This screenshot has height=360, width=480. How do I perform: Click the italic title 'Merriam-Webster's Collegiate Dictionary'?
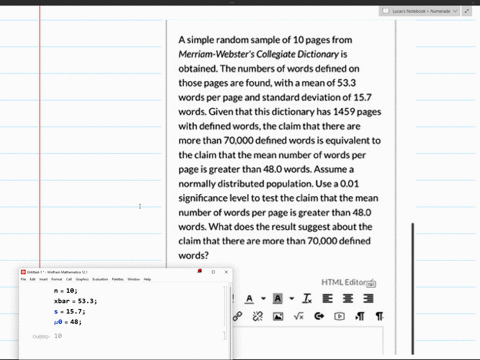coord(259,54)
